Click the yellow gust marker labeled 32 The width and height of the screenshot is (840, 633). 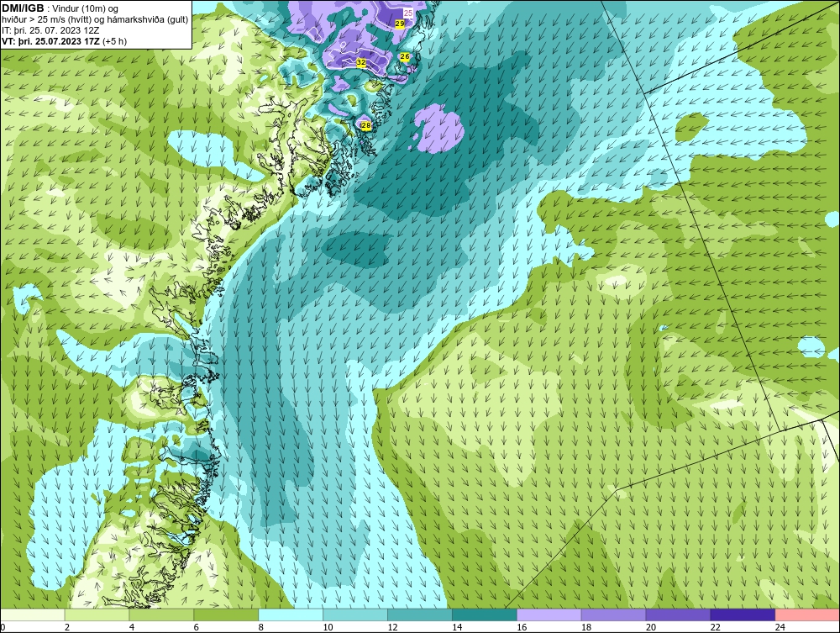point(361,63)
